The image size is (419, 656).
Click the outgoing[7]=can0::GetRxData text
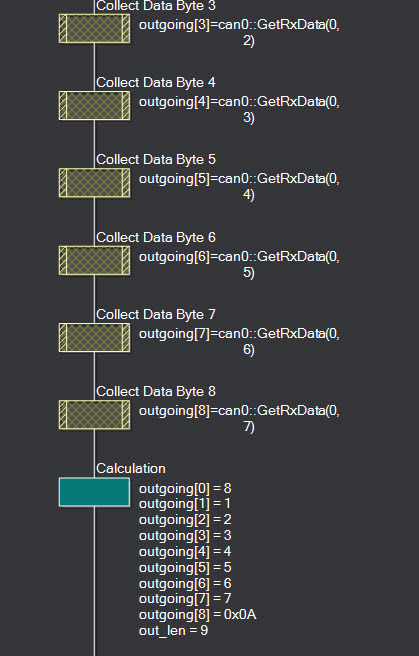[x=239, y=341]
